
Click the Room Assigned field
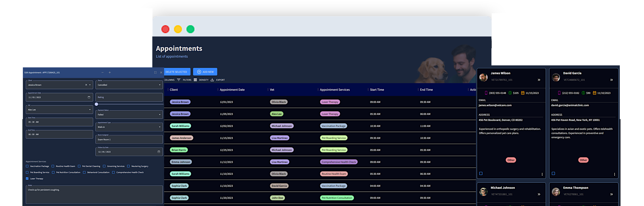[129, 140]
